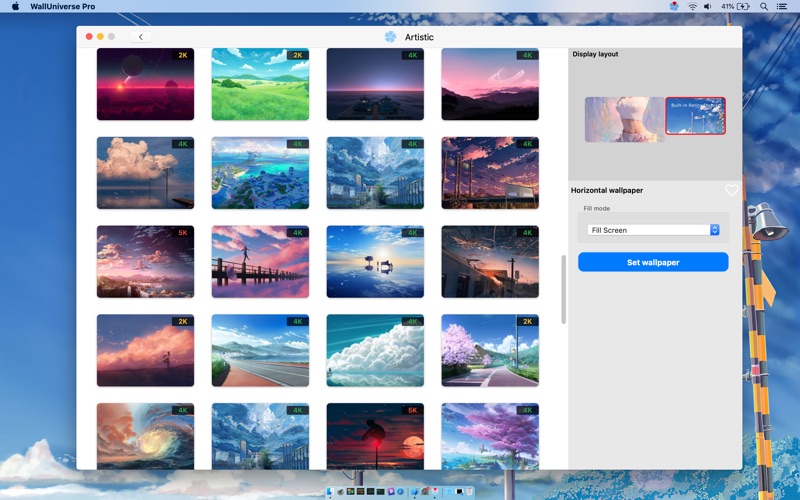Click the back arrow button in title bar
This screenshot has height=500, width=800.
tap(141, 37)
